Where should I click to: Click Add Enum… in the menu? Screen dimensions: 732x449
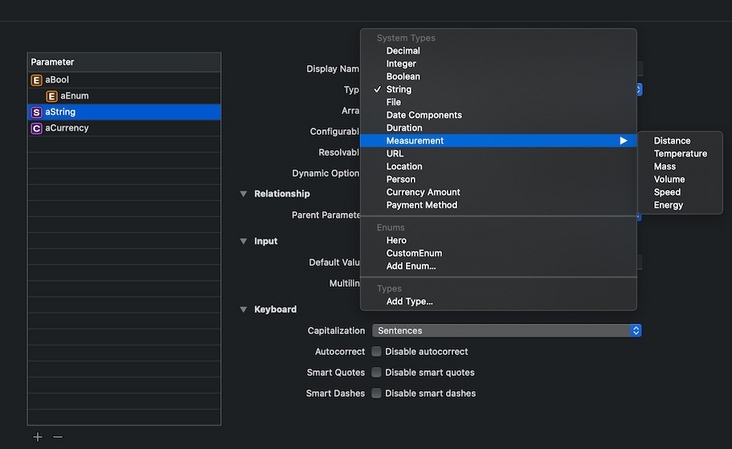(499, 266)
